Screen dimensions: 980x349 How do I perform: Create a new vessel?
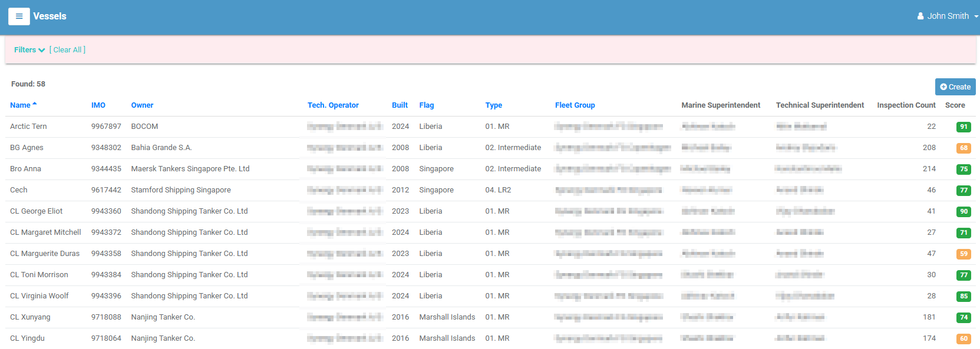pyautogui.click(x=955, y=87)
